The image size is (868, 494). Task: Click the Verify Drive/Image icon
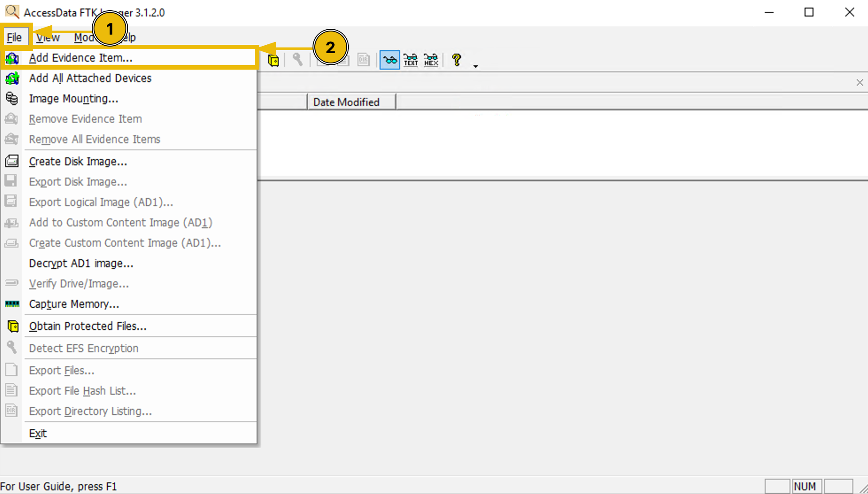[x=12, y=282]
